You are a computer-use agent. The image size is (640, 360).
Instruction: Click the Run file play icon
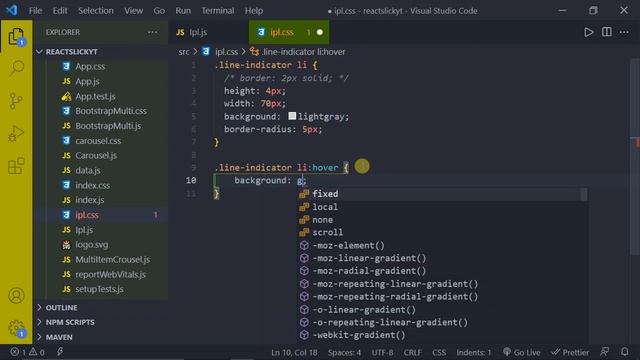[x=588, y=32]
